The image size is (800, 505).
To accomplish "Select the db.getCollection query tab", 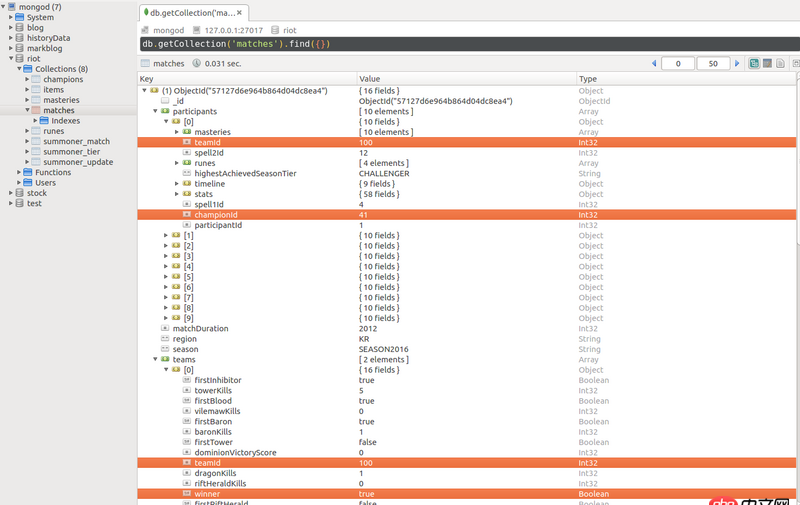I will (192, 12).
